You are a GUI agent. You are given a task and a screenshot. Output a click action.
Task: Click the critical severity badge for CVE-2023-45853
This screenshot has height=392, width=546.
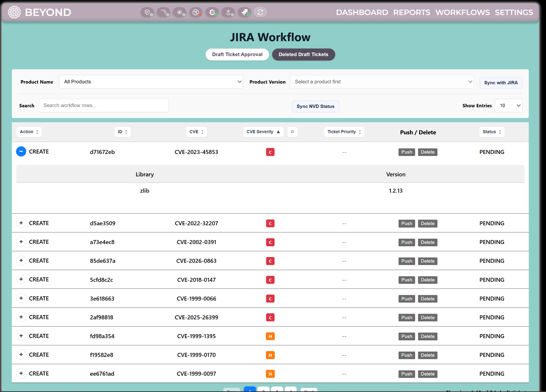tap(270, 152)
